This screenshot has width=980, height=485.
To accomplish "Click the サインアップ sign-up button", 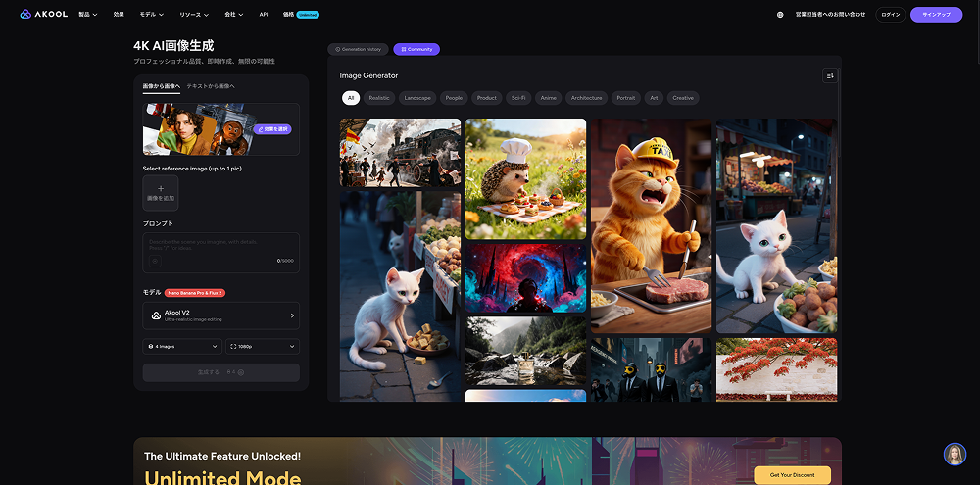I will [936, 15].
